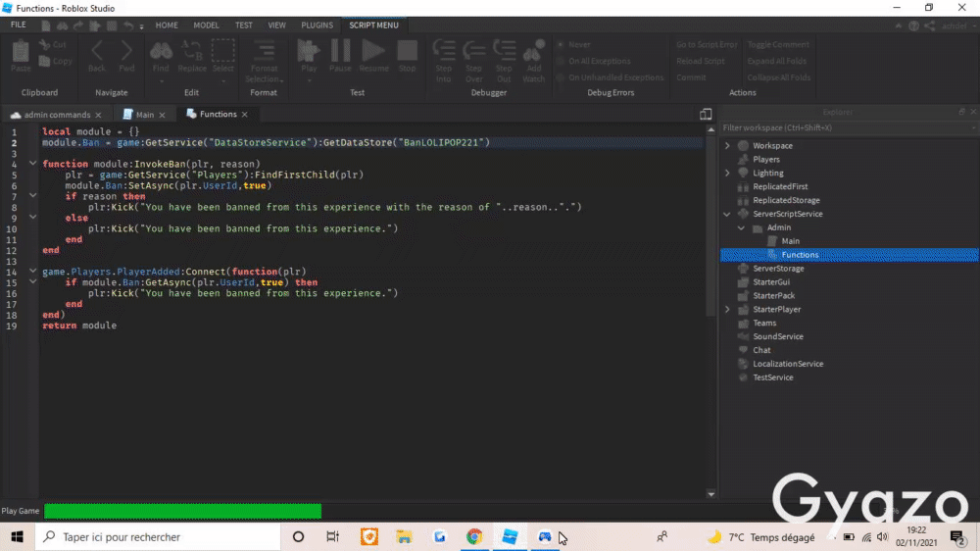Select ReplicatedStorage in the Explorer
The image size is (980, 551).
coord(786,200)
